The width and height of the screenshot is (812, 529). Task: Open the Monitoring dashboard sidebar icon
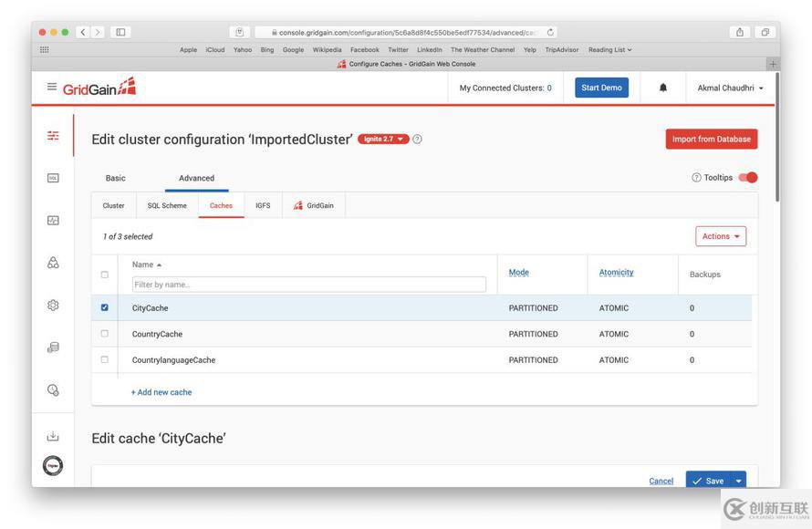[x=53, y=221]
